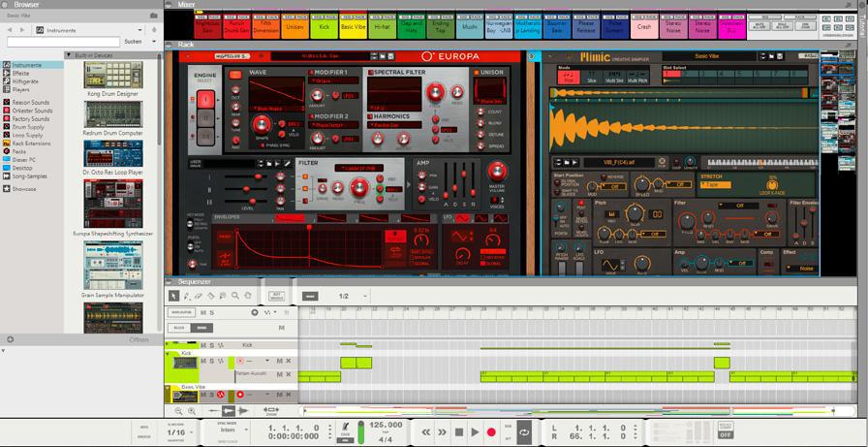
Task: Click the plus icon at Browser bottom
Action: (10, 339)
